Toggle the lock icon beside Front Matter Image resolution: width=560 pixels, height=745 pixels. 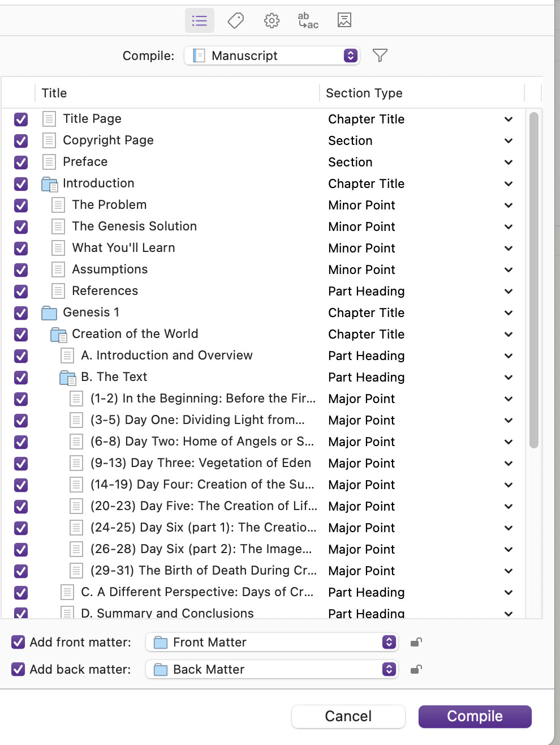click(416, 642)
